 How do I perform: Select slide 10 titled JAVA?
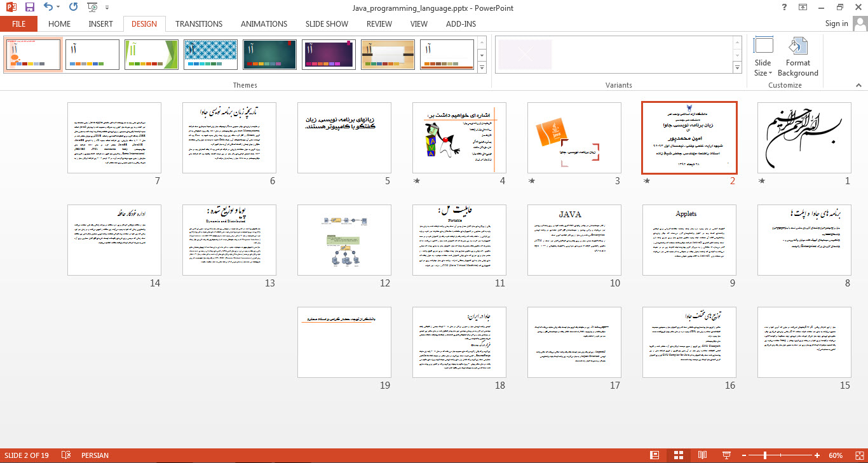574,240
